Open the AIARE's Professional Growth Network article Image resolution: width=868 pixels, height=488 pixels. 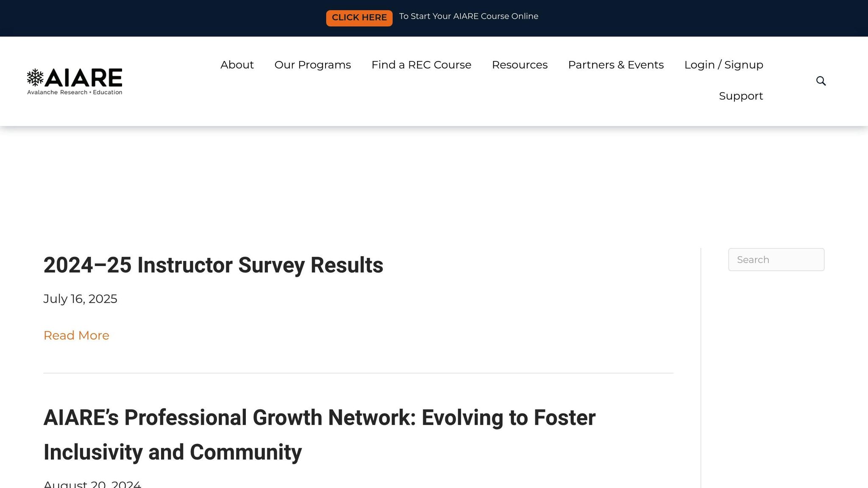[320, 435]
